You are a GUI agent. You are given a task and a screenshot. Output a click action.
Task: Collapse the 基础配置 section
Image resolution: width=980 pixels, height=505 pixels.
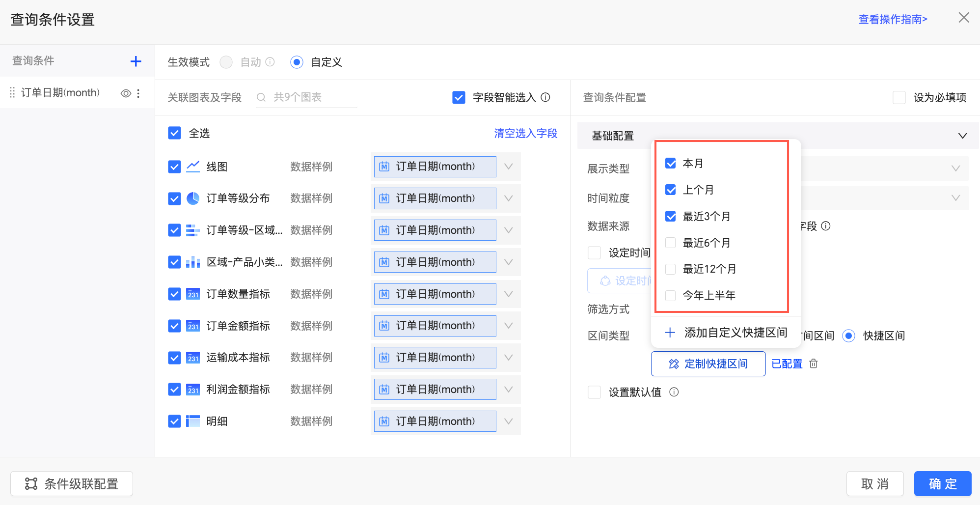click(962, 136)
